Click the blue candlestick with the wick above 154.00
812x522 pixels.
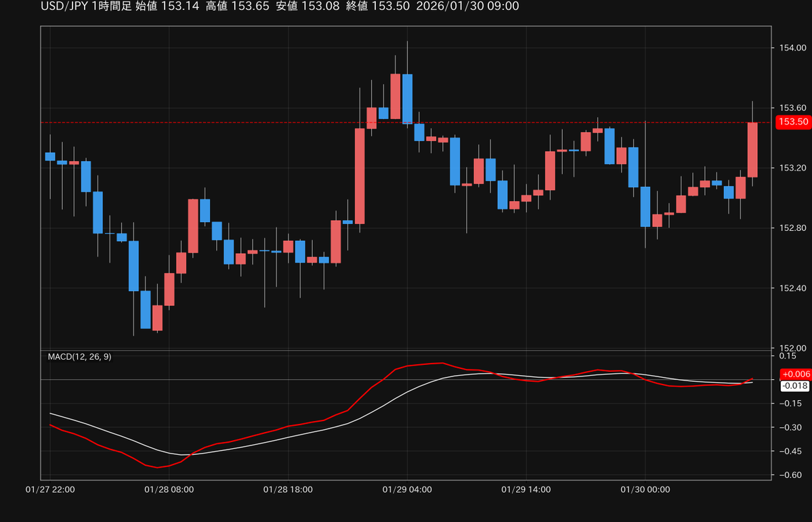(x=408, y=98)
